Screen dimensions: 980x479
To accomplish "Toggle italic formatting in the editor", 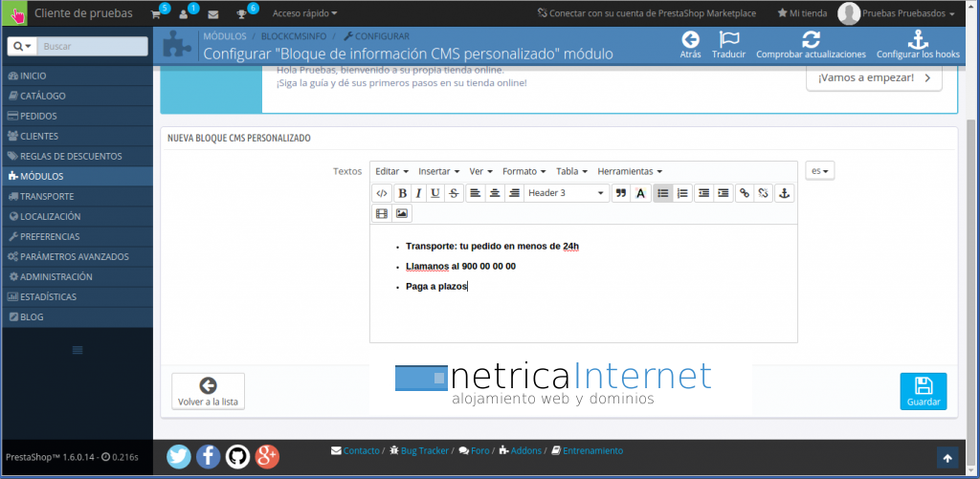I will [419, 193].
